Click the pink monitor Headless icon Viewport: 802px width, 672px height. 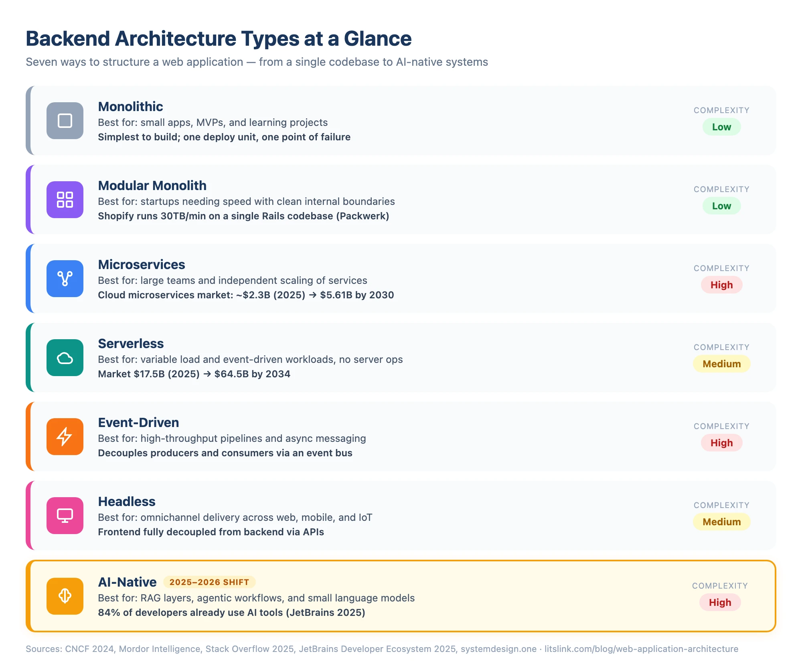(x=65, y=516)
